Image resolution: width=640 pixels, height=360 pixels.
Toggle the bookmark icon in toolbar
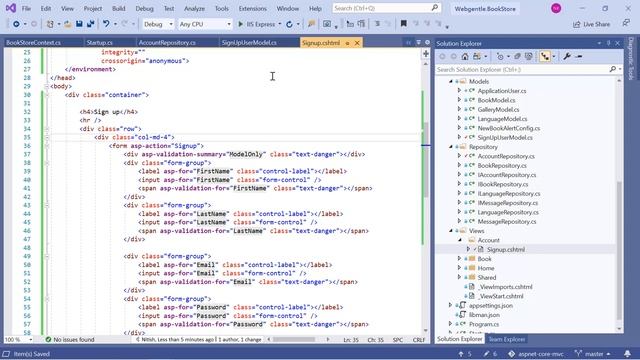pyautogui.click(x=404, y=24)
